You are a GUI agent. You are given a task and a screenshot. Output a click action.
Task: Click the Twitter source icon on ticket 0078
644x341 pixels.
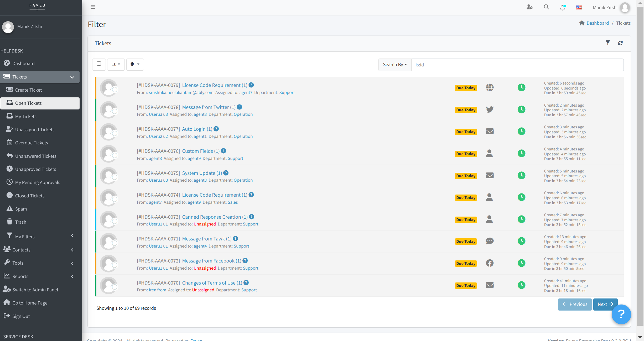click(x=490, y=109)
